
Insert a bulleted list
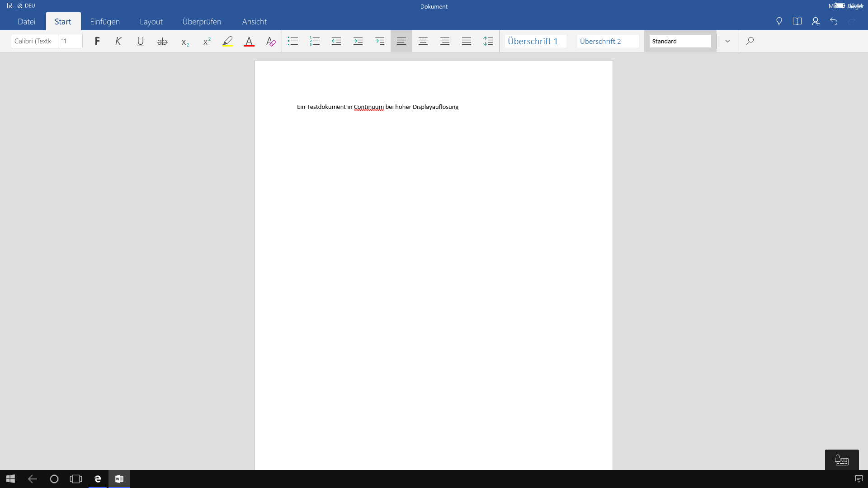(x=292, y=41)
